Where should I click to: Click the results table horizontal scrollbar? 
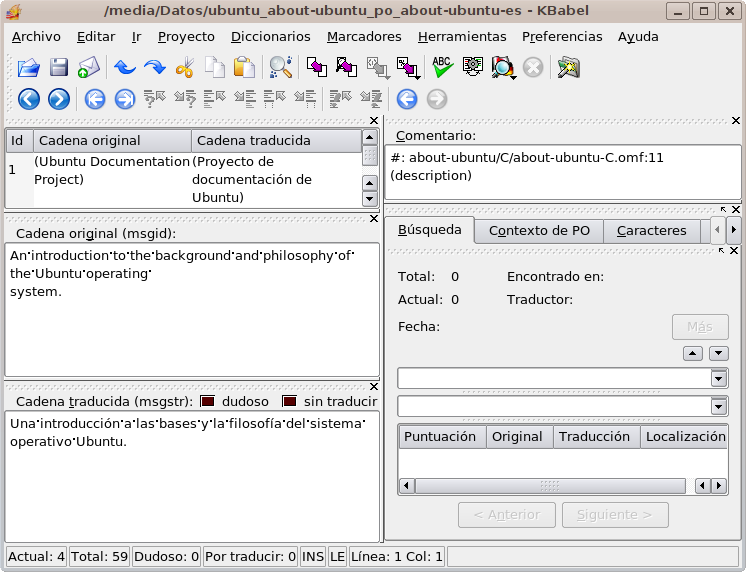[550, 486]
